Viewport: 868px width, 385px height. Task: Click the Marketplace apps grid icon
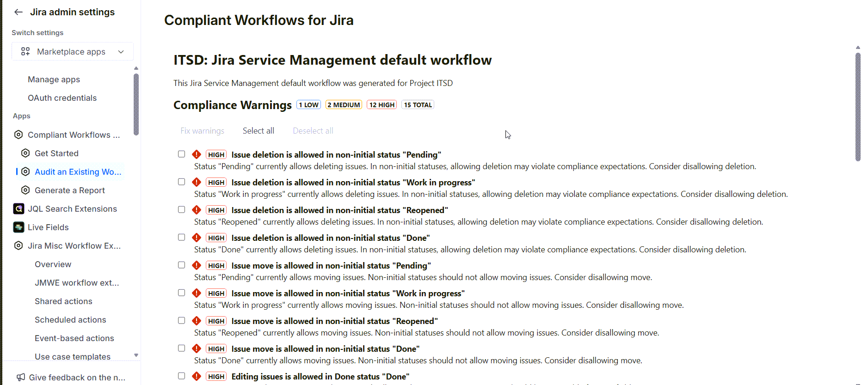tap(25, 51)
